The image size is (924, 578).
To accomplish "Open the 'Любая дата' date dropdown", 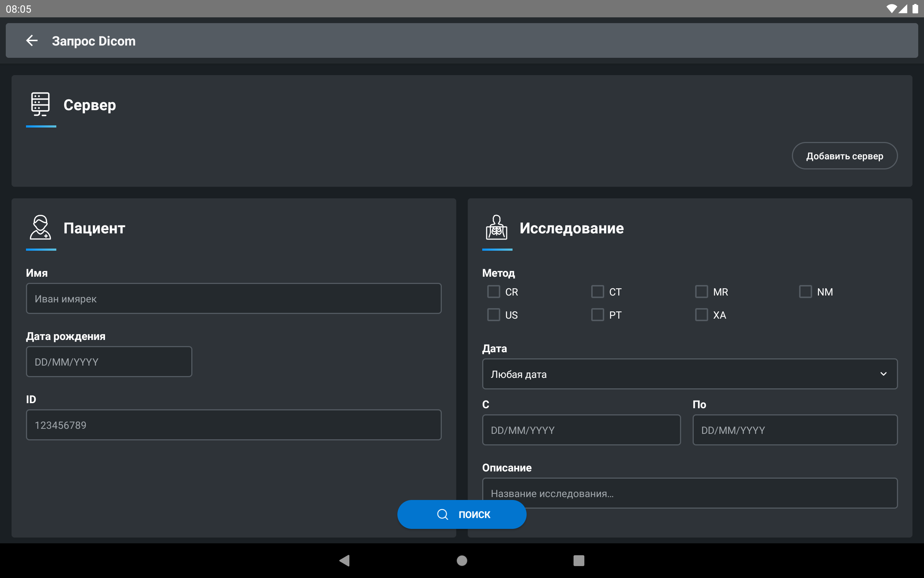I will (689, 374).
